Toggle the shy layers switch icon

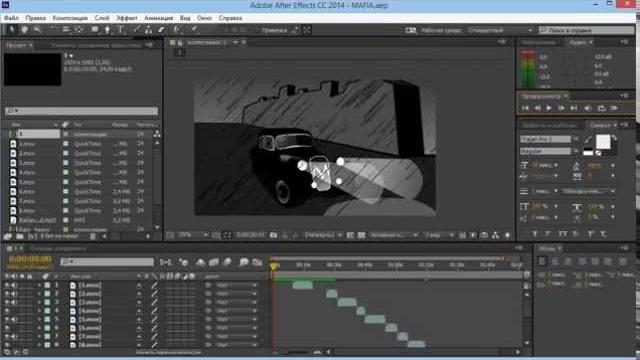pos(200,262)
